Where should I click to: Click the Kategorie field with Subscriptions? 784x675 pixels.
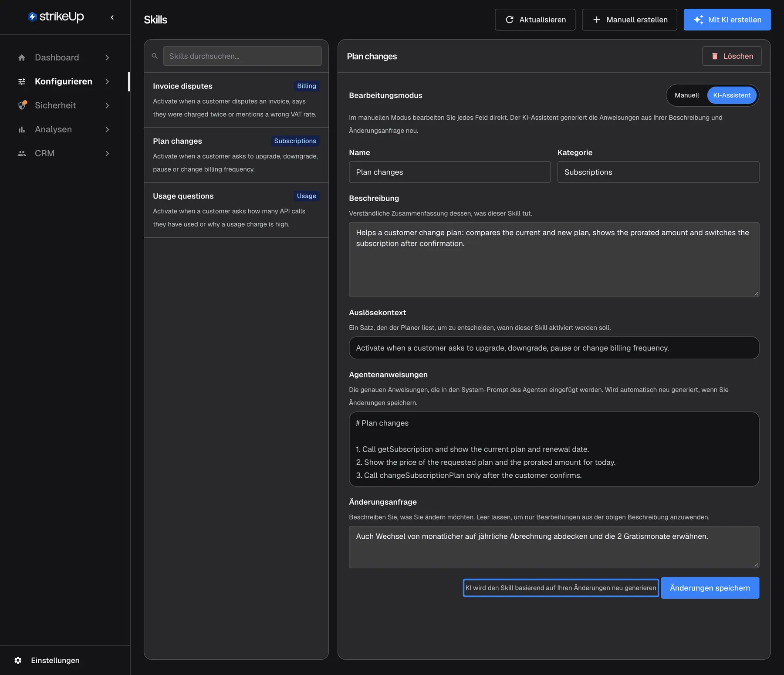pos(658,172)
